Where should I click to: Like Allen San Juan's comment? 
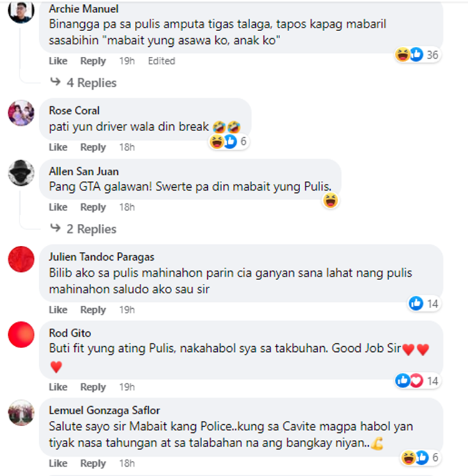58,207
